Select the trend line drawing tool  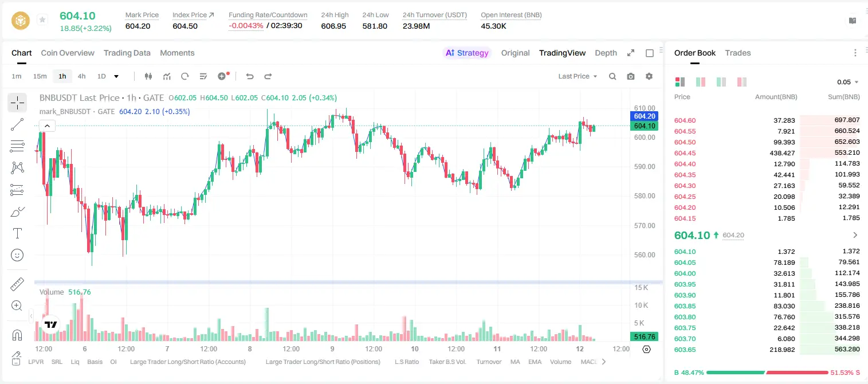tap(17, 124)
